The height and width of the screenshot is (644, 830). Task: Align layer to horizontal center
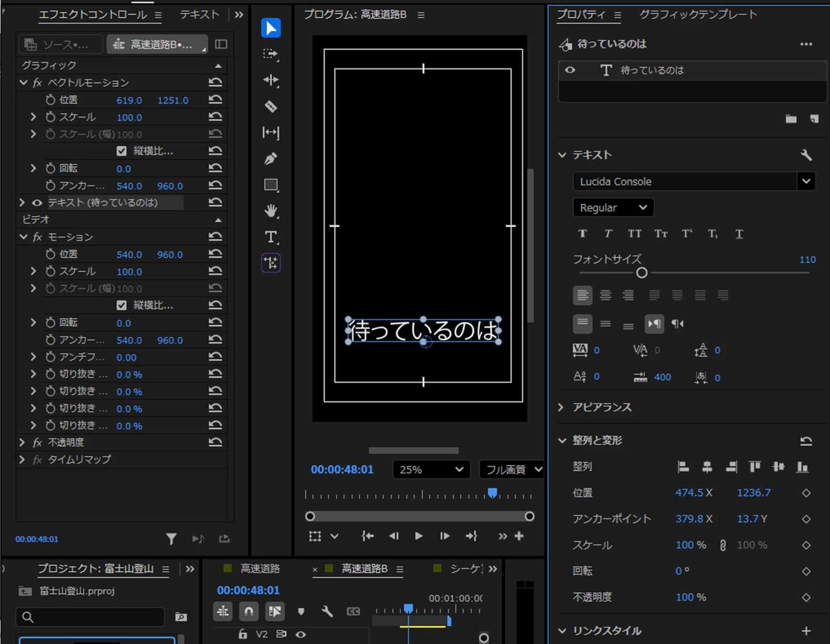(x=707, y=467)
